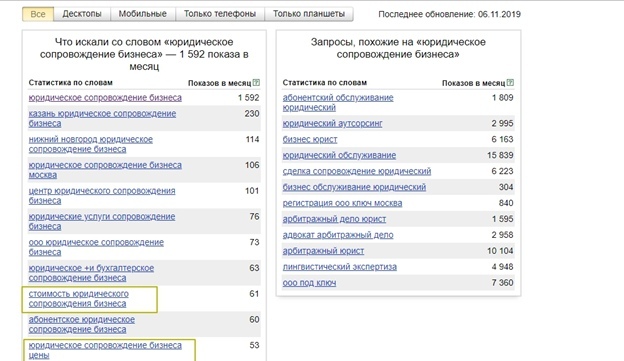Switch to the «Десктопы» tab
624x361 pixels.
tap(82, 14)
